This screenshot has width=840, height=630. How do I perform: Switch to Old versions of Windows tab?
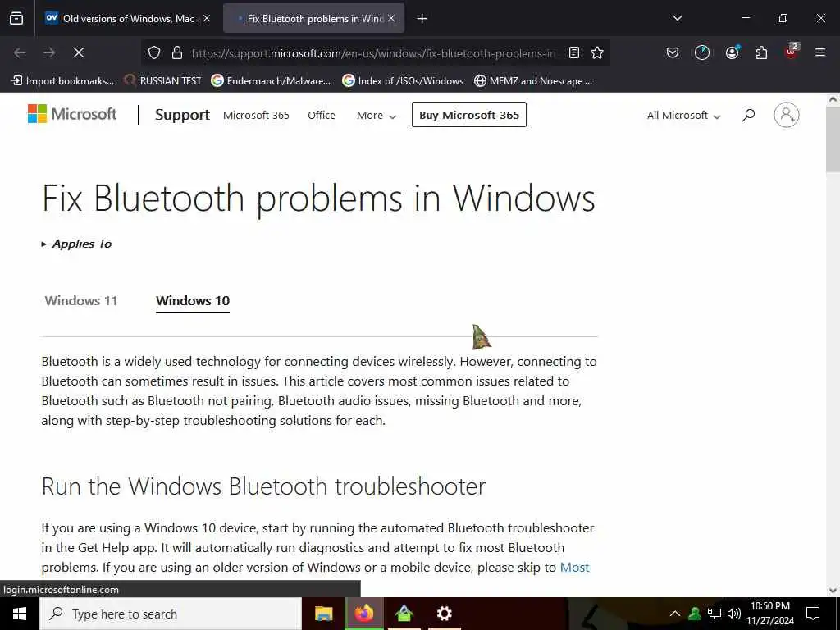click(127, 18)
